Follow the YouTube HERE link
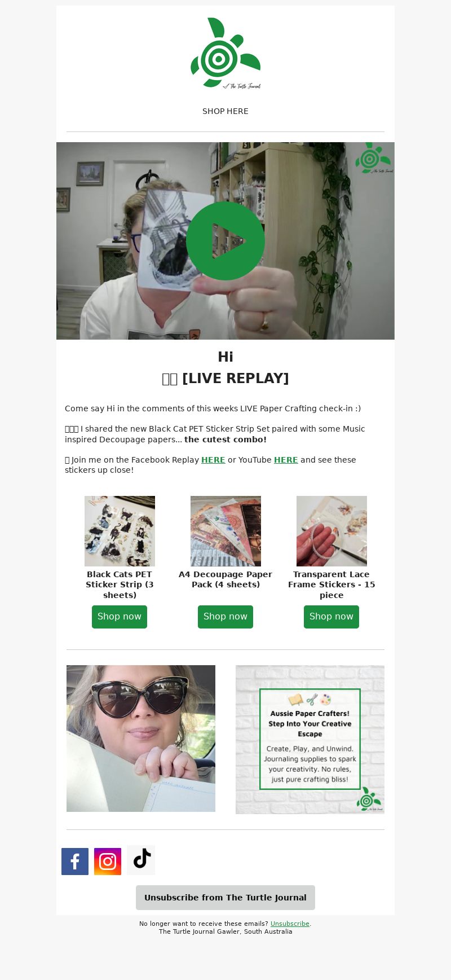 point(286,460)
